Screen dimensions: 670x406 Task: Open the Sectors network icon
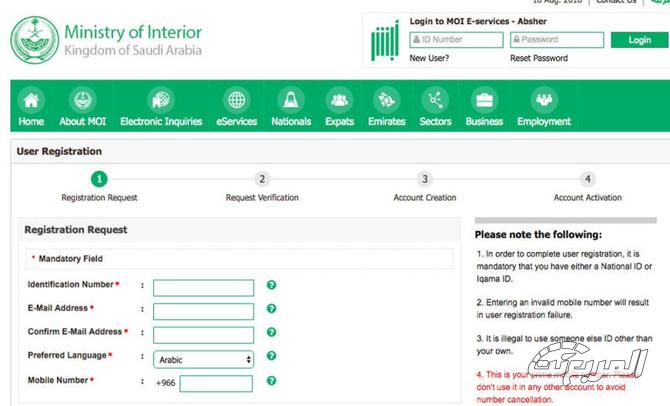coord(435,100)
